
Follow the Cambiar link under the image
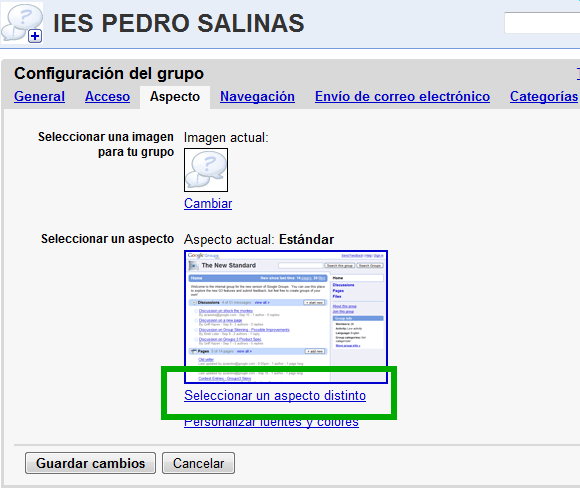click(x=208, y=203)
